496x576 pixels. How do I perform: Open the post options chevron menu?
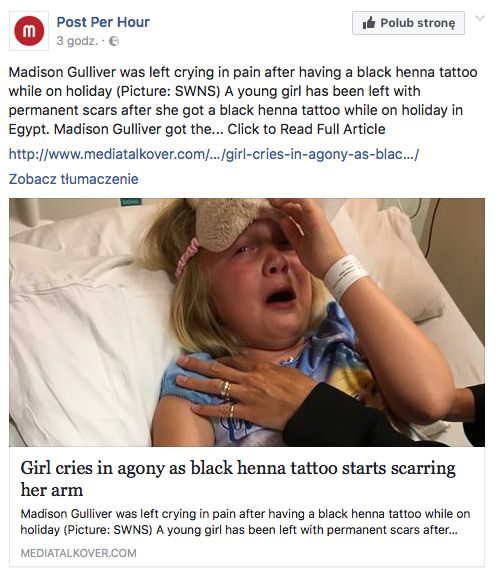pos(480,18)
